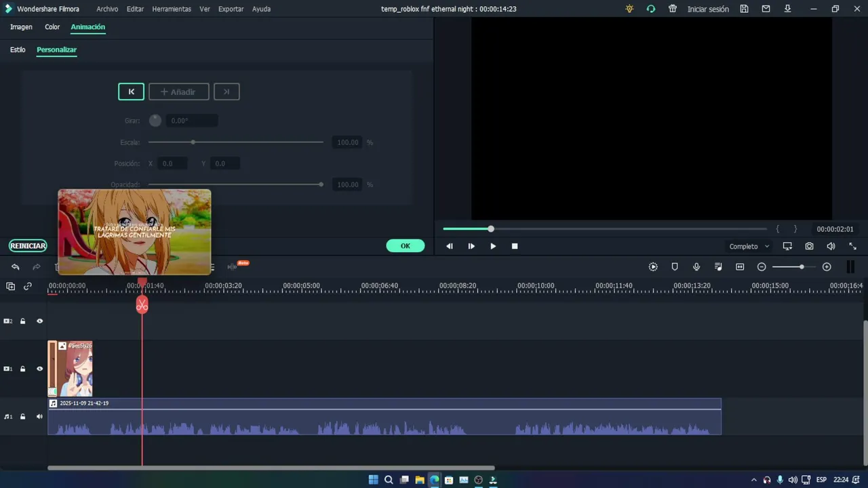This screenshot has width=868, height=488.
Task: Open customer support headset icon
Action: [651, 9]
